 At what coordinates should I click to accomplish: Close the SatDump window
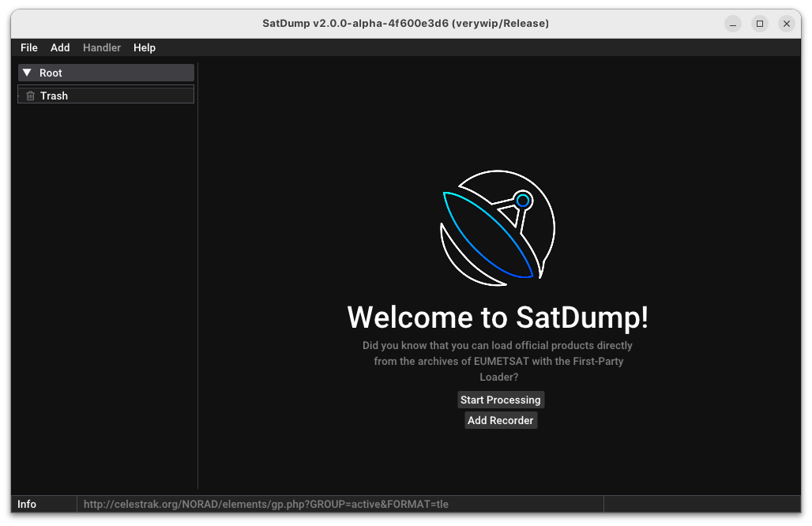click(786, 24)
